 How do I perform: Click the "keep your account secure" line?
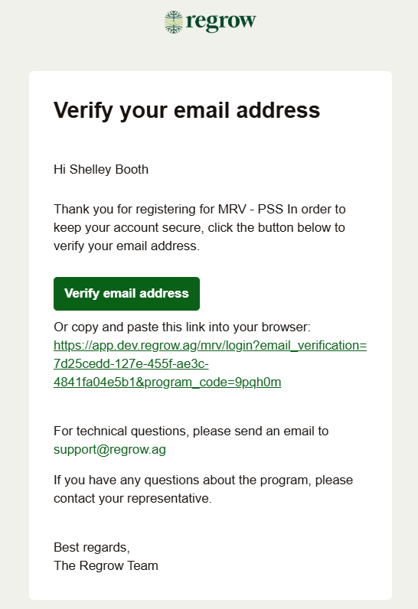(199, 227)
